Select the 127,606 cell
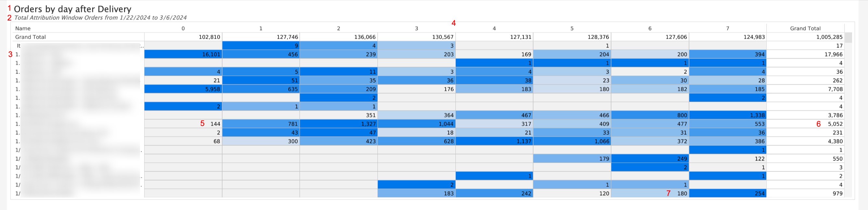This screenshot has width=868, height=210. 650,37
